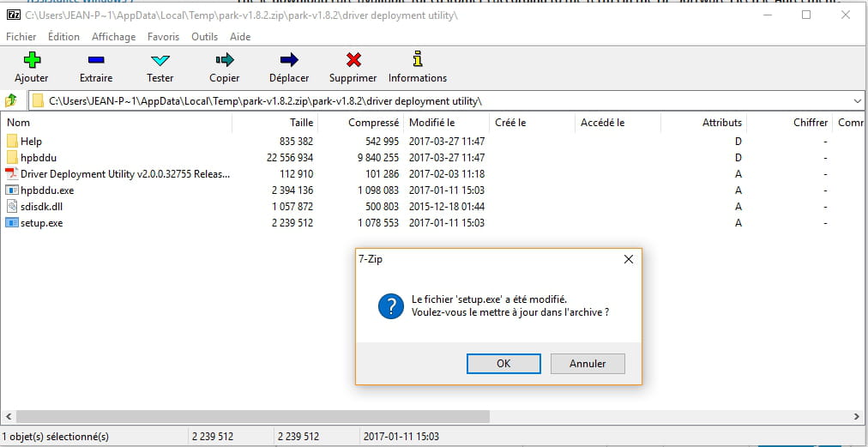This screenshot has height=447, width=868.
Task: Click the Tester checkmark icon
Action: pos(160,60)
